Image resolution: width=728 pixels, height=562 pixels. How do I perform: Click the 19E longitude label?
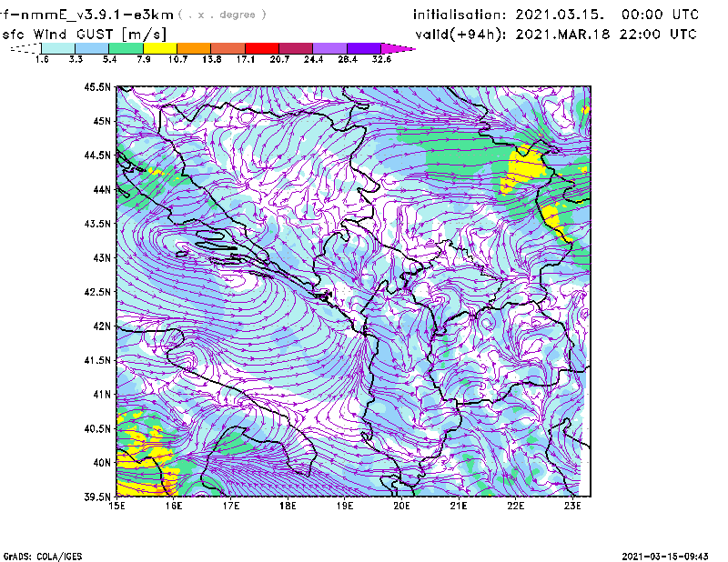(x=345, y=506)
